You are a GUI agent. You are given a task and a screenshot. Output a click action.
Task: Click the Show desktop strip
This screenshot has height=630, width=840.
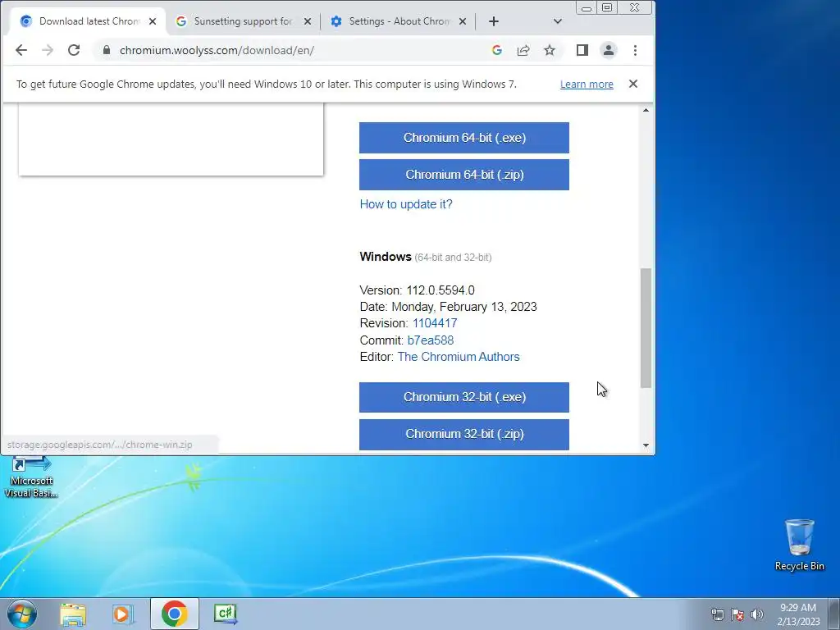pos(834,614)
